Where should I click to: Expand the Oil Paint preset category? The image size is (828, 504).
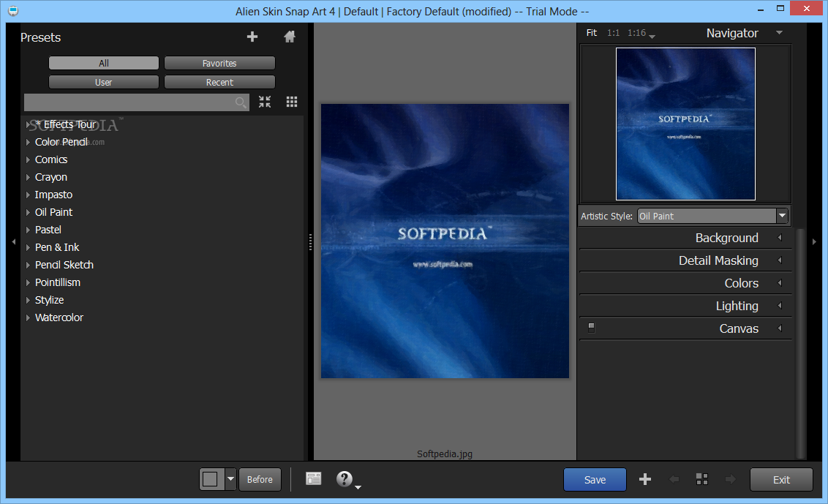click(28, 212)
